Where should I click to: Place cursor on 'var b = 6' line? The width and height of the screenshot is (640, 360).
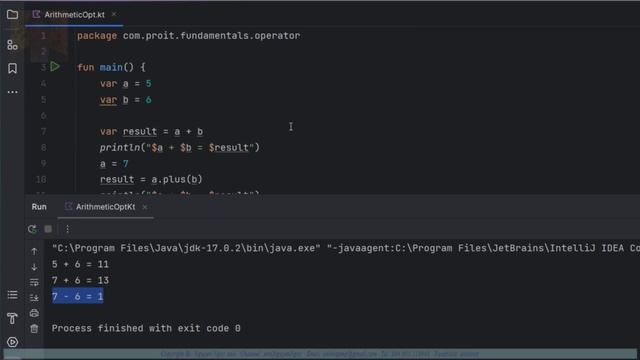pos(126,100)
